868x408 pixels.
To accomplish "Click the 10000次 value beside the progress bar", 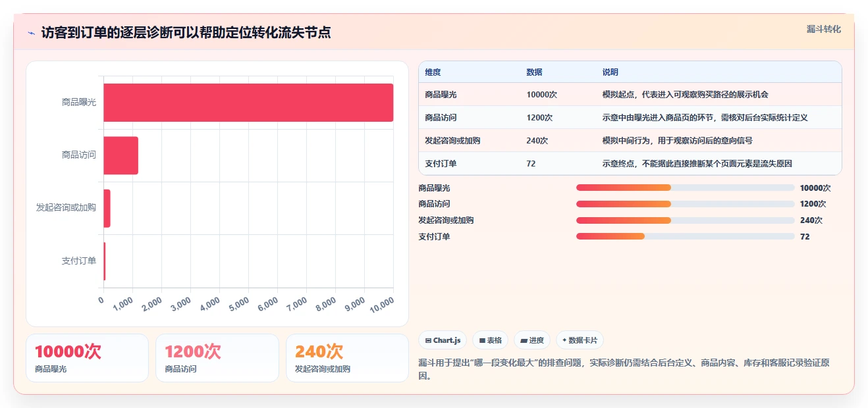I will tap(815, 188).
